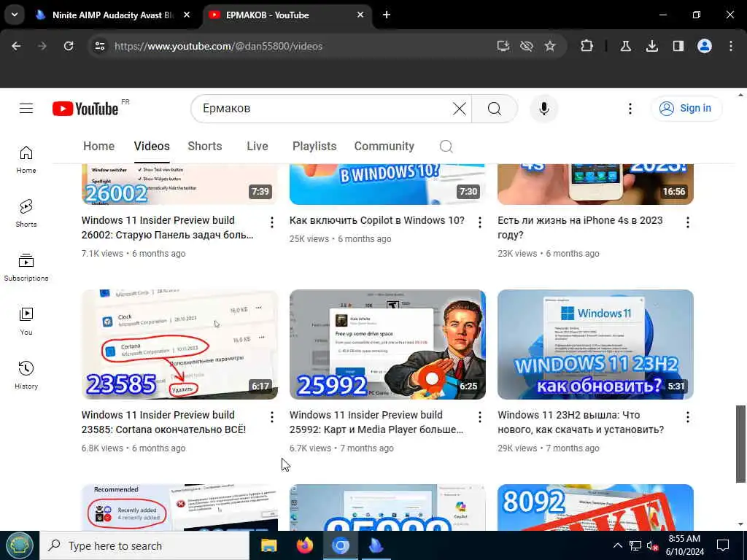Open the title build 23585 Cortana окончательно ВСЁ
The width and height of the screenshot is (747, 560).
tap(163, 422)
